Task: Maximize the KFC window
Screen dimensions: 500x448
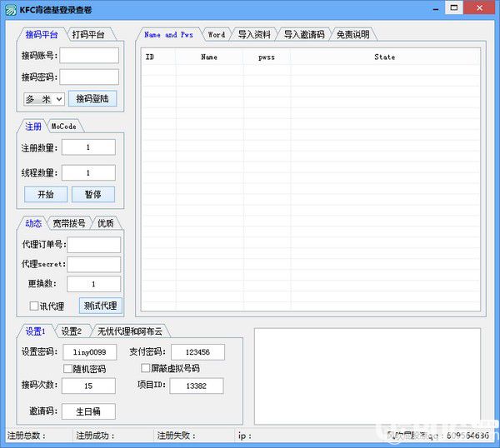Action: [454, 8]
